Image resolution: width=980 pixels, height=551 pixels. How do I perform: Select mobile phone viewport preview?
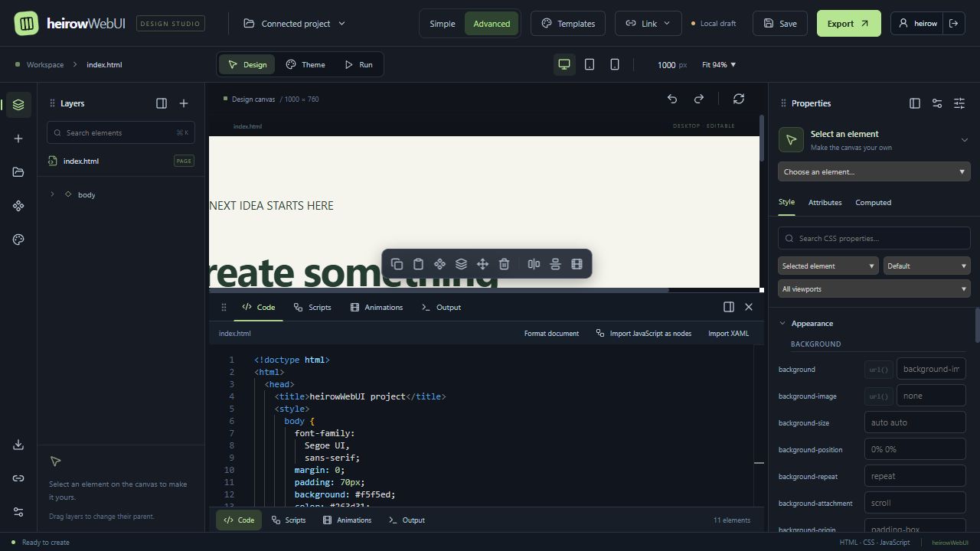[615, 65]
